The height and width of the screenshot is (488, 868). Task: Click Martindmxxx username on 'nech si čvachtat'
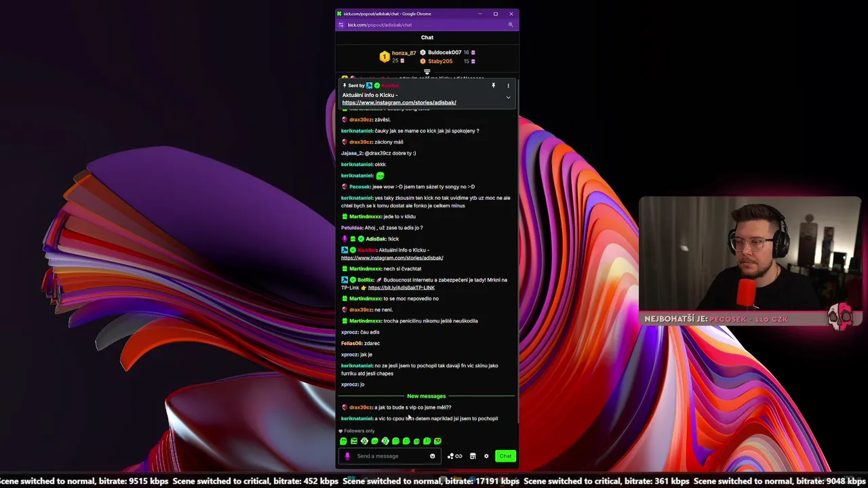coord(366,269)
